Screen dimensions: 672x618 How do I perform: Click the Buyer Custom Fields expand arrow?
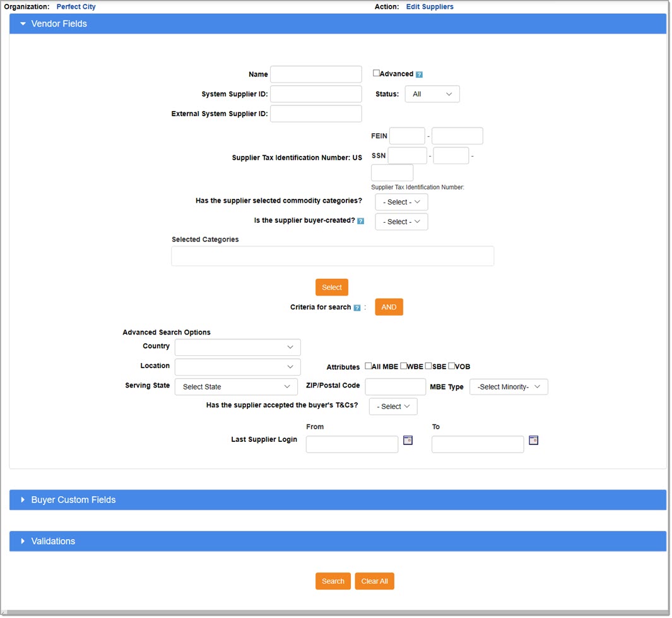[x=22, y=499]
